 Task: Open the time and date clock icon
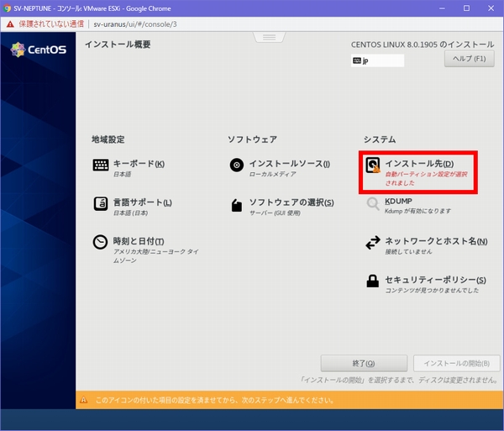click(x=100, y=242)
